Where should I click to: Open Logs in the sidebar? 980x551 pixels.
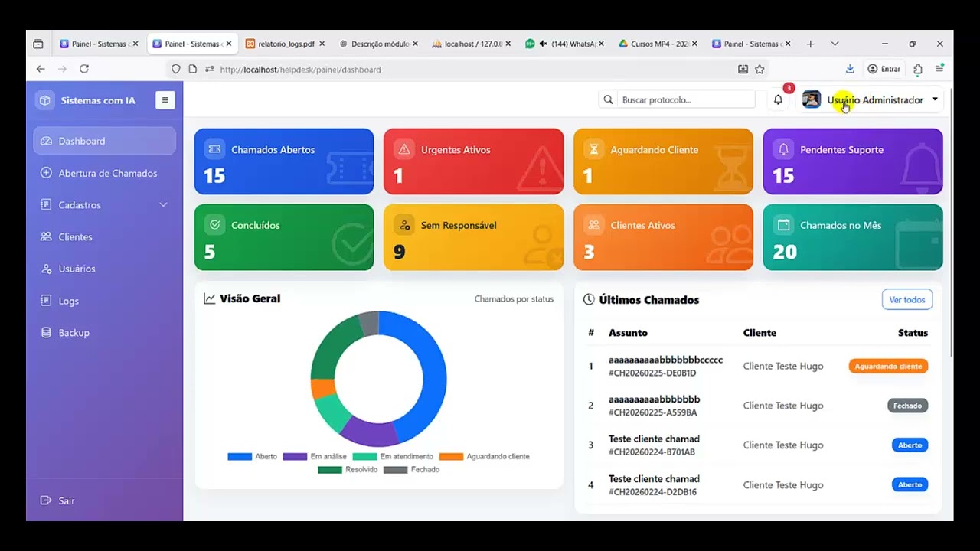point(105,301)
